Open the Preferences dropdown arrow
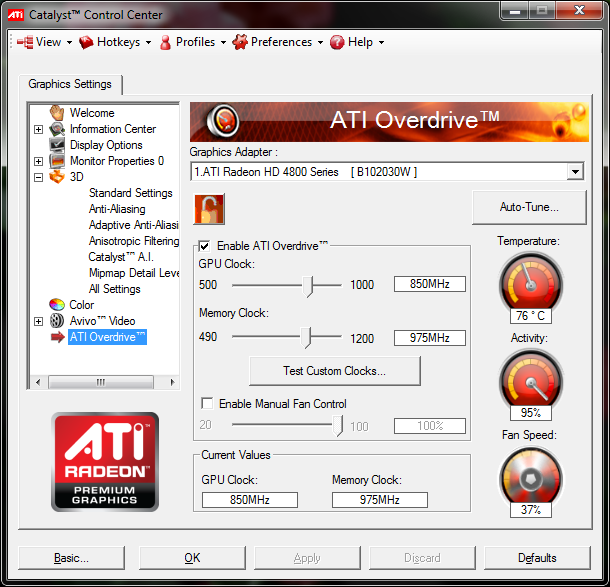Image resolution: width=610 pixels, height=587 pixels. (320, 42)
